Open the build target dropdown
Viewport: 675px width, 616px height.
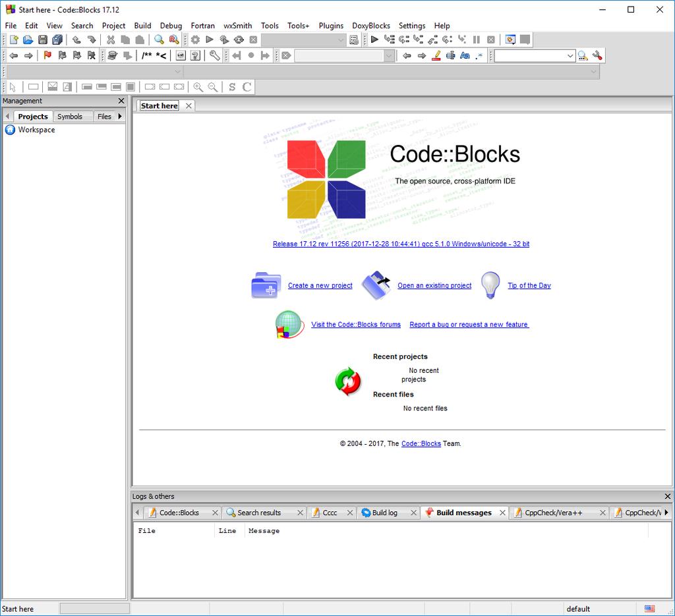(x=303, y=40)
